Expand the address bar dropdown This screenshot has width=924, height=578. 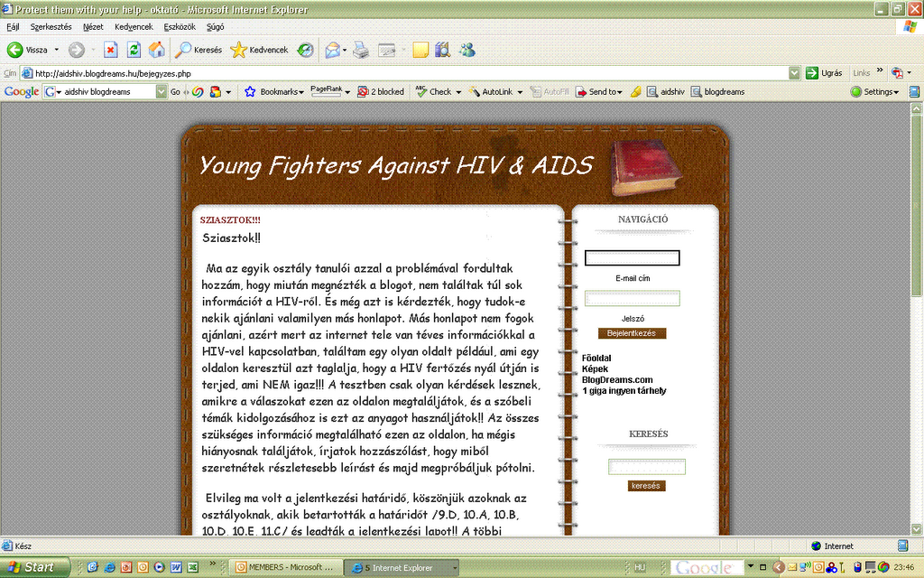(x=794, y=73)
